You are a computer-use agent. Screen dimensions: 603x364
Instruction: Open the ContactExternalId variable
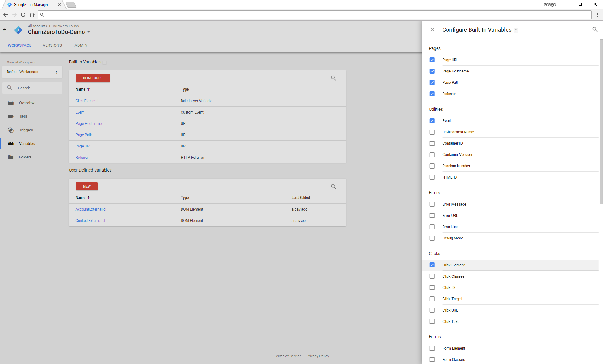(90, 221)
